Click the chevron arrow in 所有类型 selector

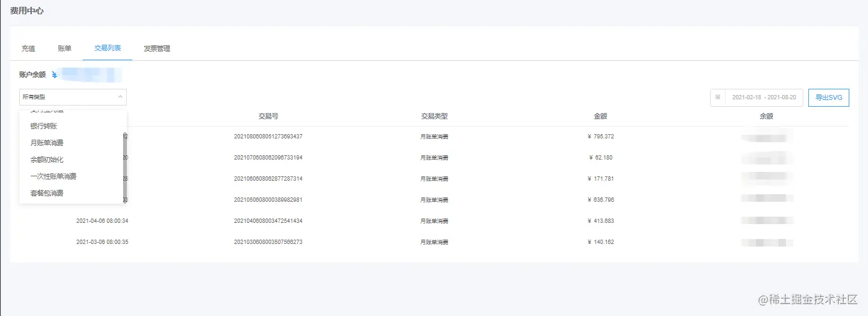click(x=120, y=97)
